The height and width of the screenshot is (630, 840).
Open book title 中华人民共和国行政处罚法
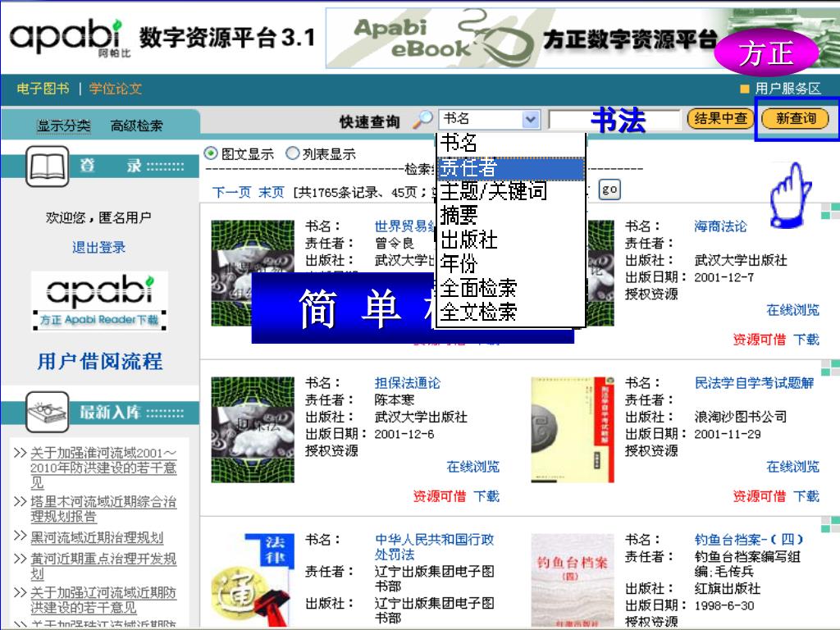tap(434, 547)
